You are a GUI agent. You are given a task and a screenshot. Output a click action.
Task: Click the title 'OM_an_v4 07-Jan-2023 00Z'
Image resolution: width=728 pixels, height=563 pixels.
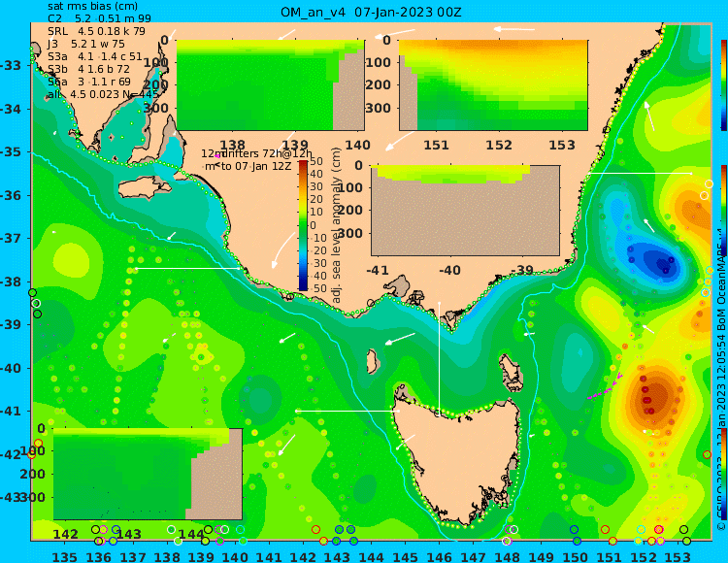pyautogui.click(x=371, y=12)
